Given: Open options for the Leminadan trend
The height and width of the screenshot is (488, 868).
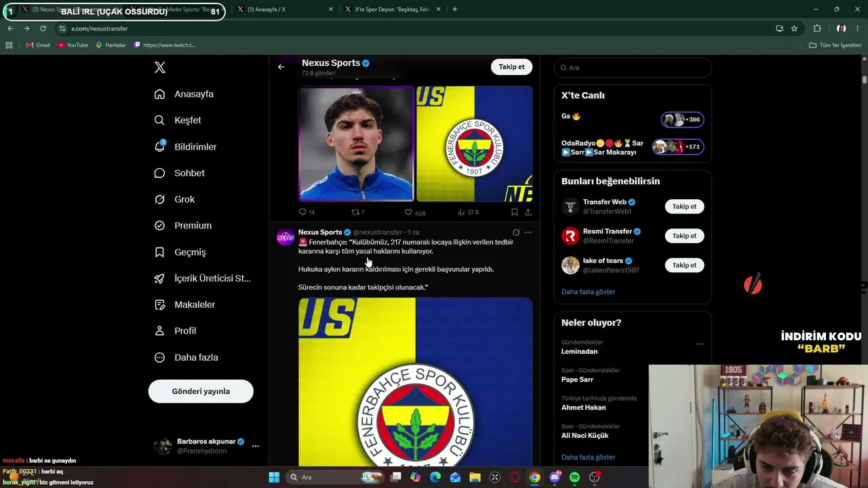Looking at the screenshot, I should click(700, 344).
